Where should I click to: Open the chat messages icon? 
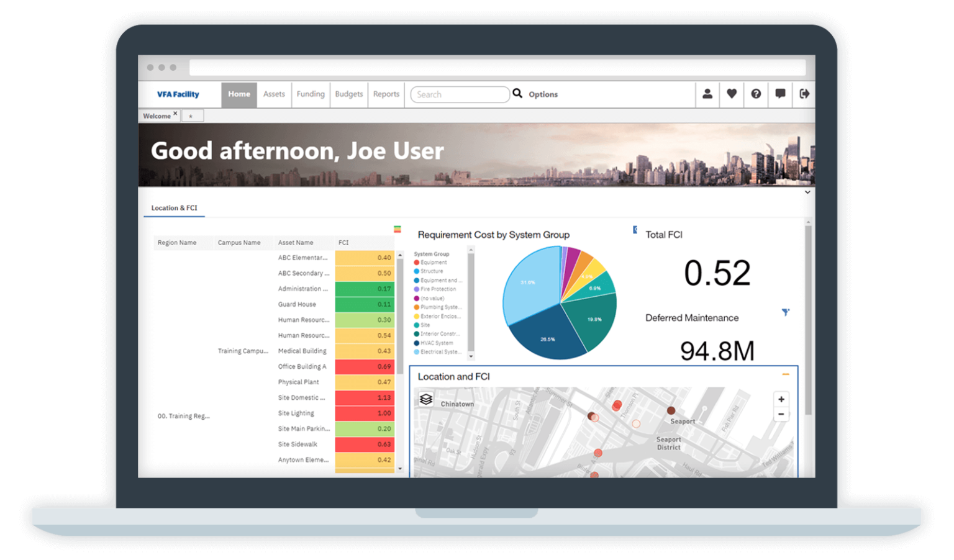click(x=780, y=94)
